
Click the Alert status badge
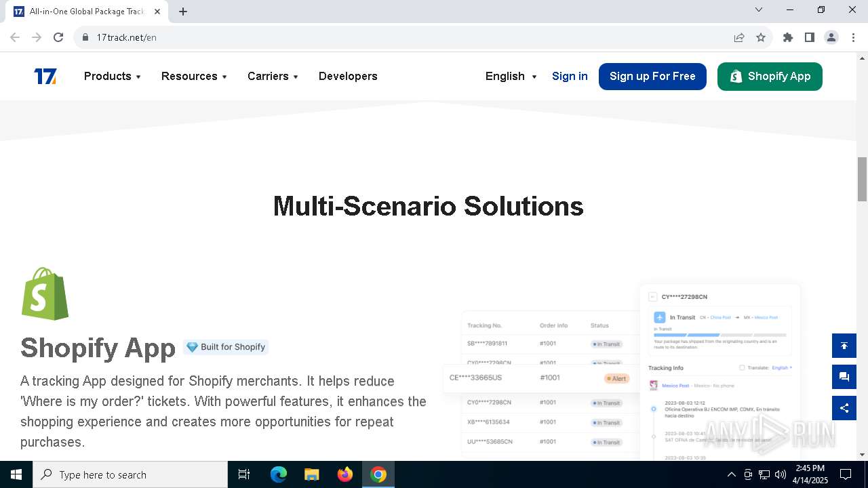pyautogui.click(x=616, y=379)
